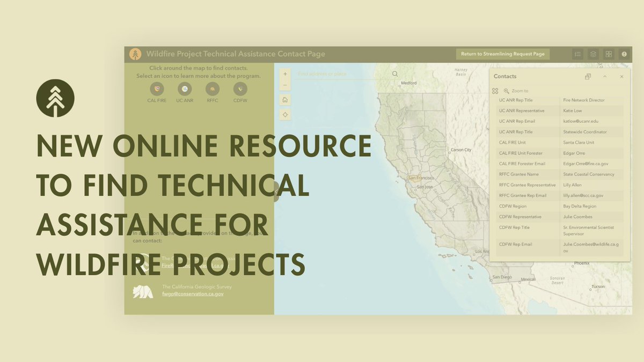Click the San Francisco map label
644x362 pixels.
click(x=421, y=178)
